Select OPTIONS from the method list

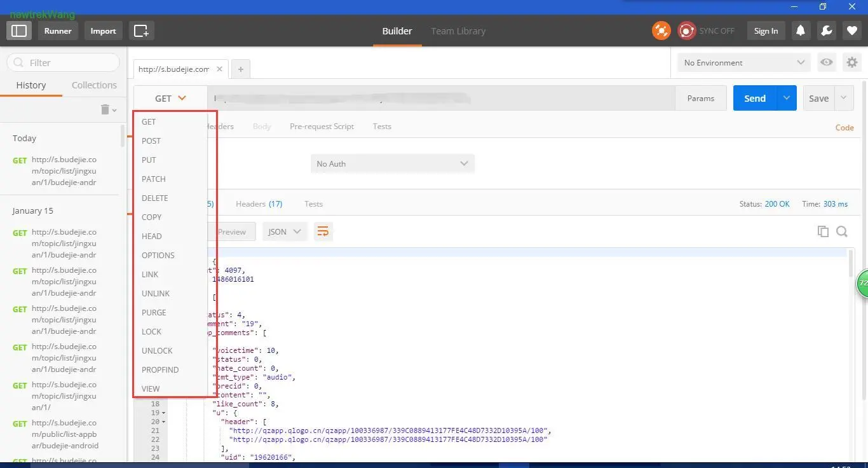click(170, 255)
